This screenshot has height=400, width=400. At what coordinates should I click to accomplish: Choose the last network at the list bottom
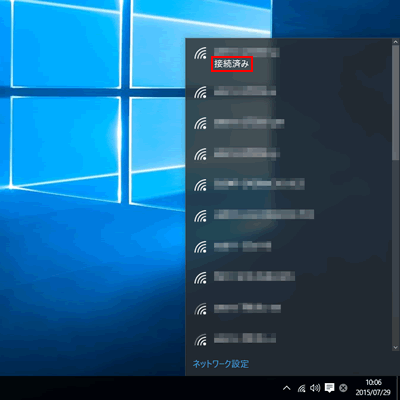289,339
